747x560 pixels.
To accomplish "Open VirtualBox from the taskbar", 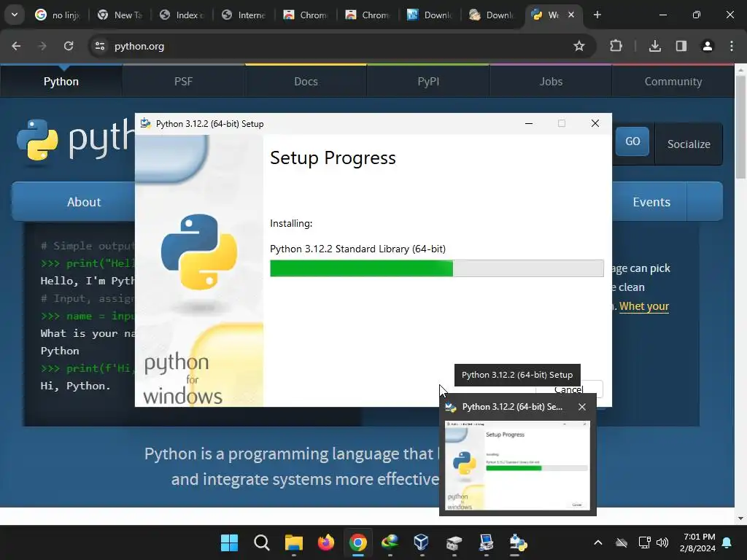I will pyautogui.click(x=422, y=542).
